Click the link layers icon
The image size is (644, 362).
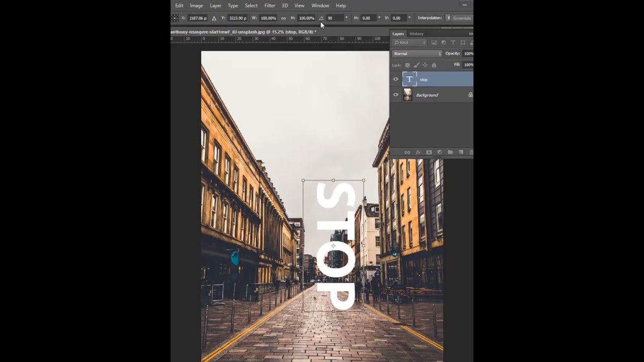pos(407,152)
